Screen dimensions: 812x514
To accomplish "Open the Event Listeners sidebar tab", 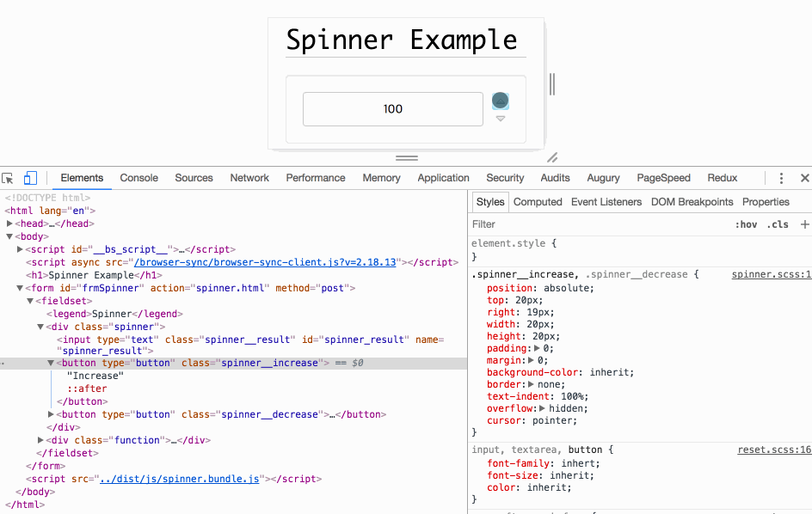I will [x=606, y=202].
